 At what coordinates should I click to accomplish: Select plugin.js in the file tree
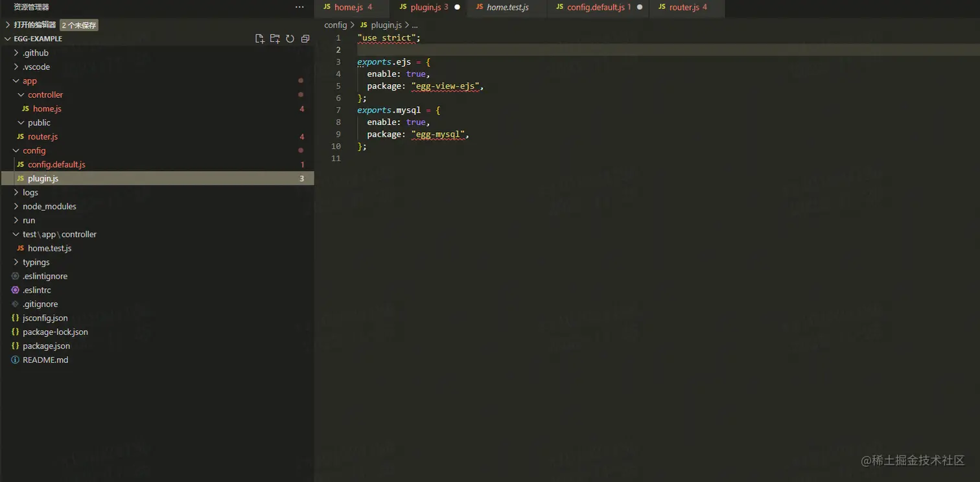tap(157, 178)
